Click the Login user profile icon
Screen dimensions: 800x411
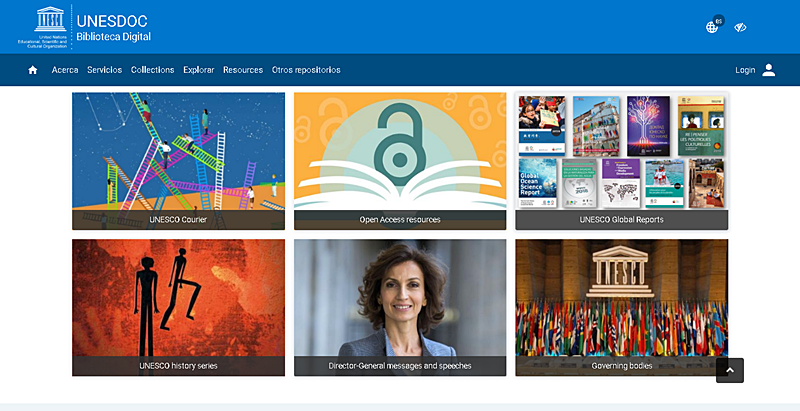(769, 70)
